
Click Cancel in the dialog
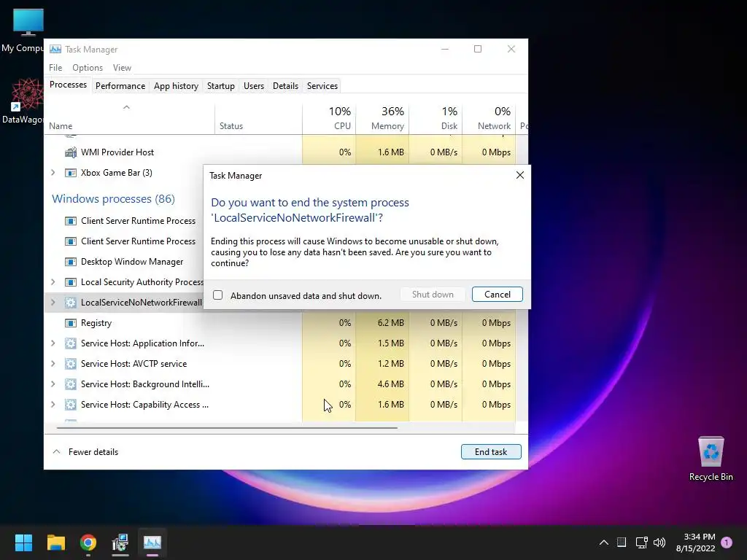point(497,295)
